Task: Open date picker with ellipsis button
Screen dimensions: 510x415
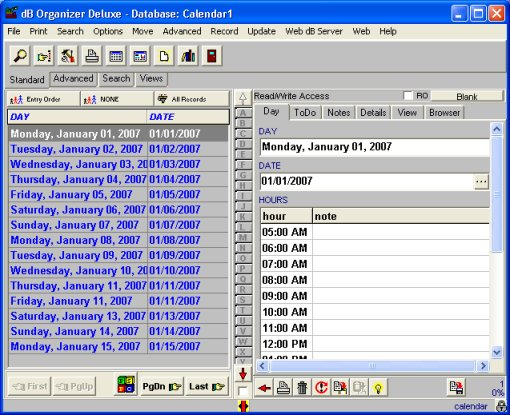Action: pos(481,182)
